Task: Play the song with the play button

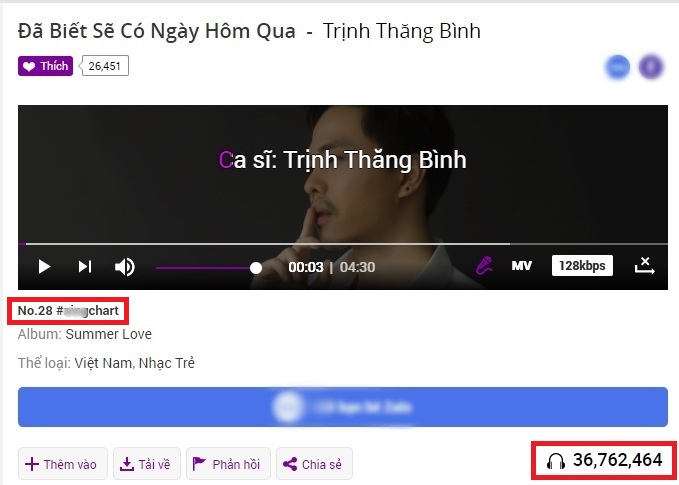Action: pos(44,267)
